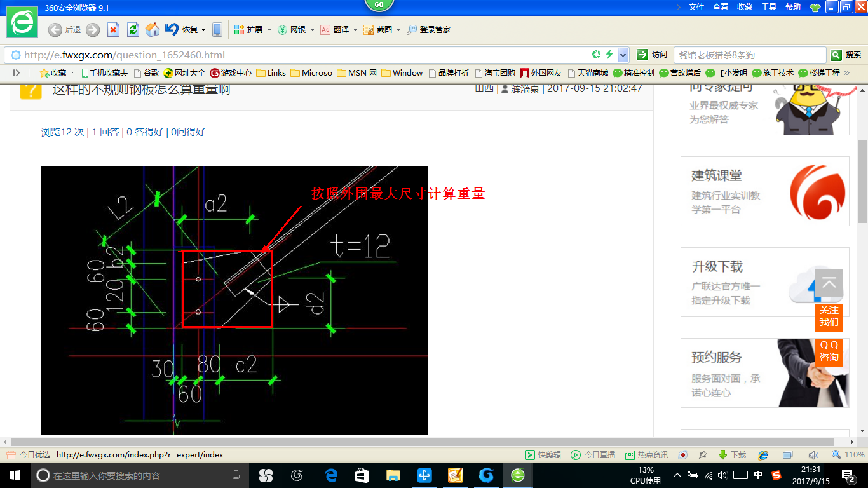
Task: Expand the 恢复 dropdown arrow
Action: click(203, 30)
